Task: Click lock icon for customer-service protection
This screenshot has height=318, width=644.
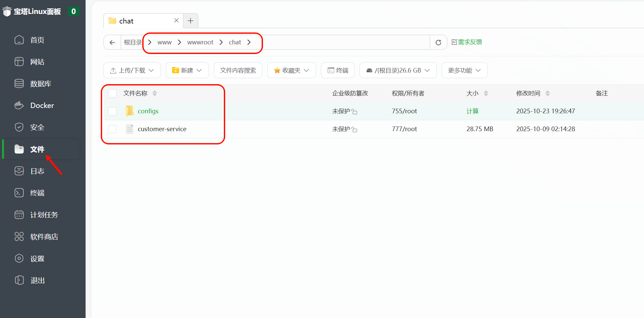Action: point(354,130)
